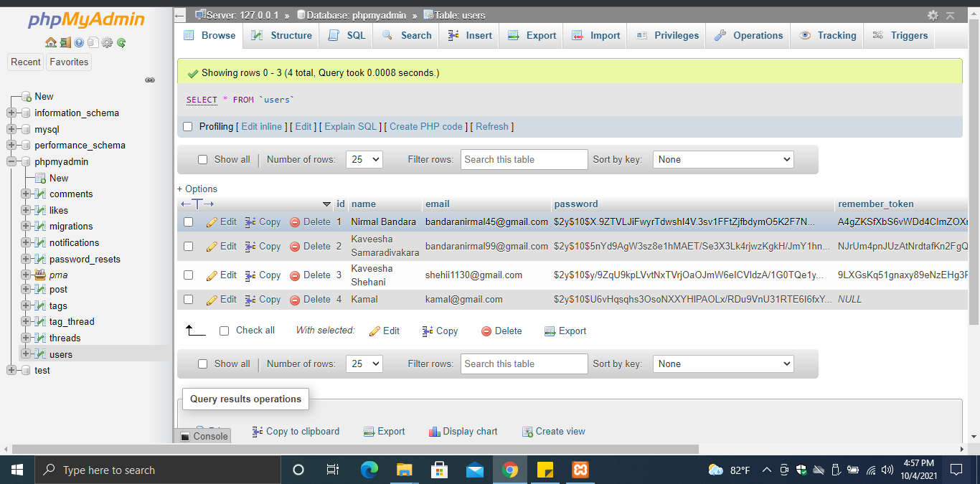The height and width of the screenshot is (484, 980).
Task: Open the Sort by key dropdown
Action: point(722,159)
